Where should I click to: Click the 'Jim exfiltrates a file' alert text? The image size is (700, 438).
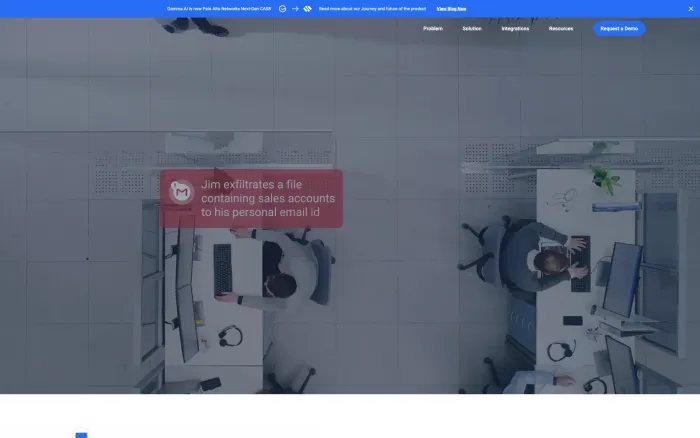(x=268, y=198)
